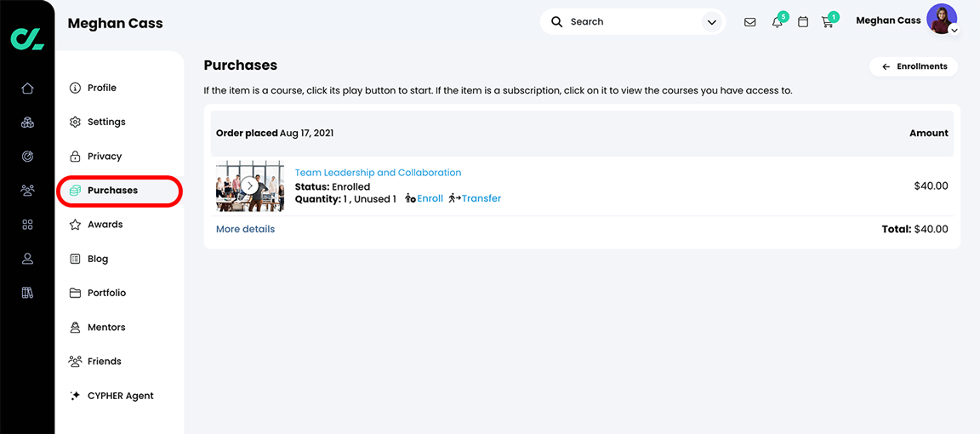Expand the search options dropdown arrow
This screenshot has height=434, width=980.
coord(711,22)
